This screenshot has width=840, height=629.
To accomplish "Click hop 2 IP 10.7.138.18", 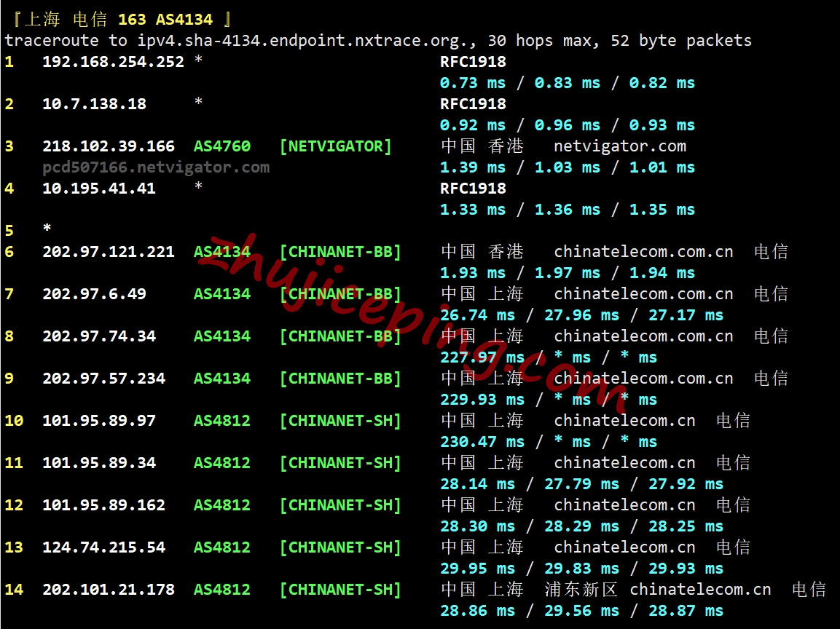I will [94, 104].
